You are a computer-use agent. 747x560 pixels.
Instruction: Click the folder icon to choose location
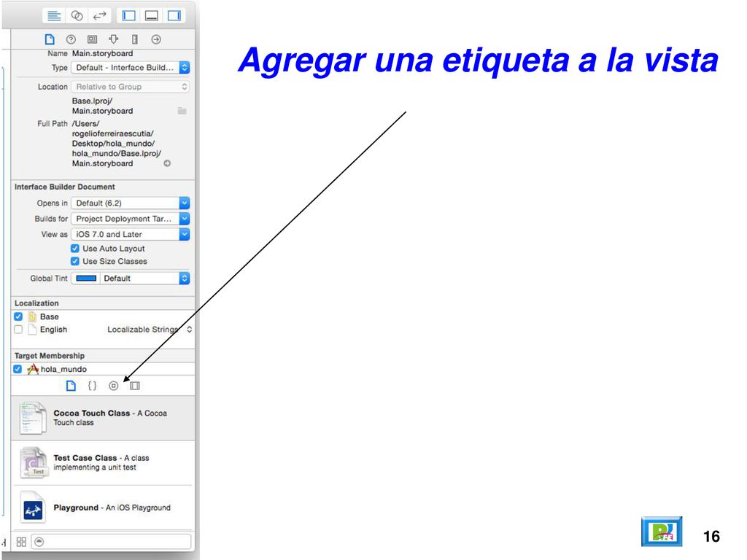point(182,111)
